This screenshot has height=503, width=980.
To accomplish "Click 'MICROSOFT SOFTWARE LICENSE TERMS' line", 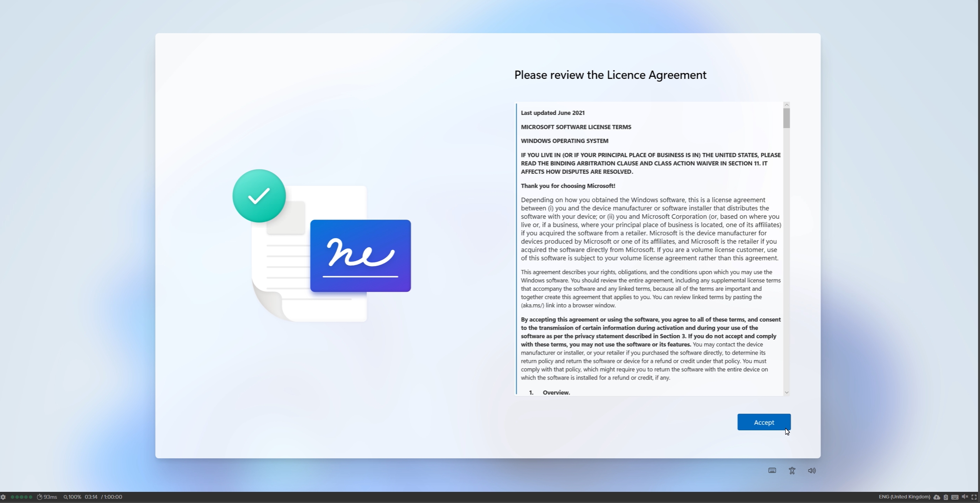I will [576, 127].
